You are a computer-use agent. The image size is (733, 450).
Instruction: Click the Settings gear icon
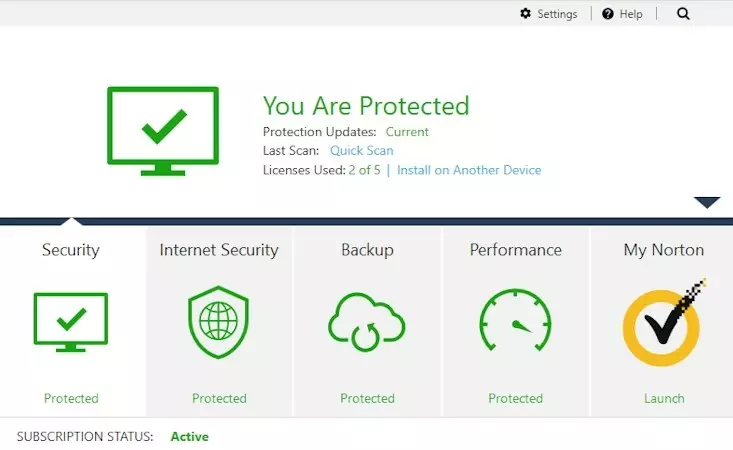tap(526, 14)
